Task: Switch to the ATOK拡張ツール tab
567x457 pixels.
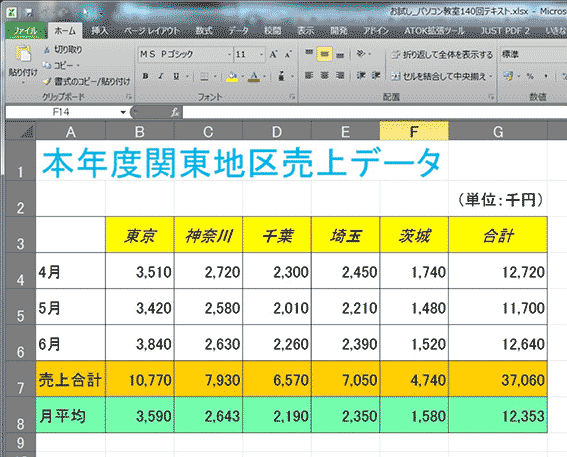Action: (434, 31)
